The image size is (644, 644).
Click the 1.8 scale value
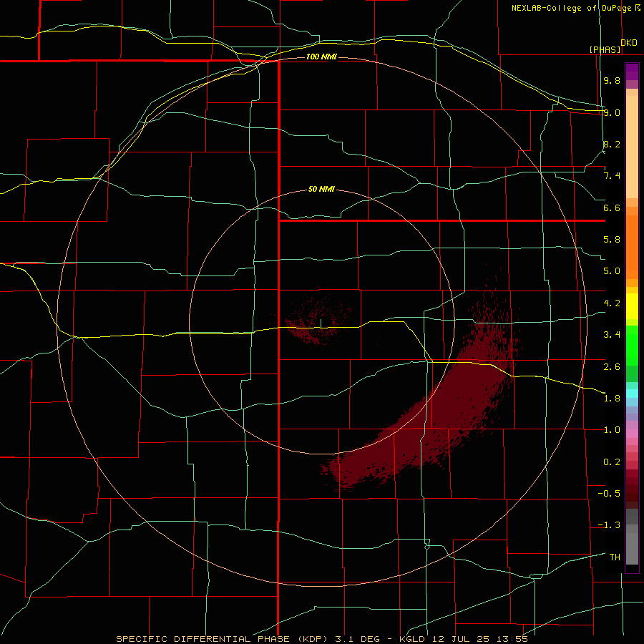[x=612, y=399]
